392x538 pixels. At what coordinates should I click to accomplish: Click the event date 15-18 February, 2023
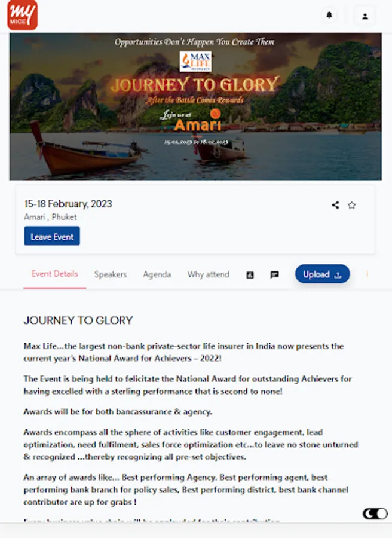(68, 204)
